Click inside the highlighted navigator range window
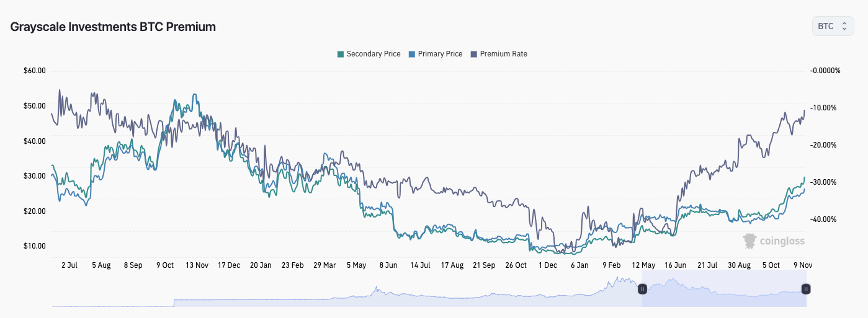 tap(724, 289)
